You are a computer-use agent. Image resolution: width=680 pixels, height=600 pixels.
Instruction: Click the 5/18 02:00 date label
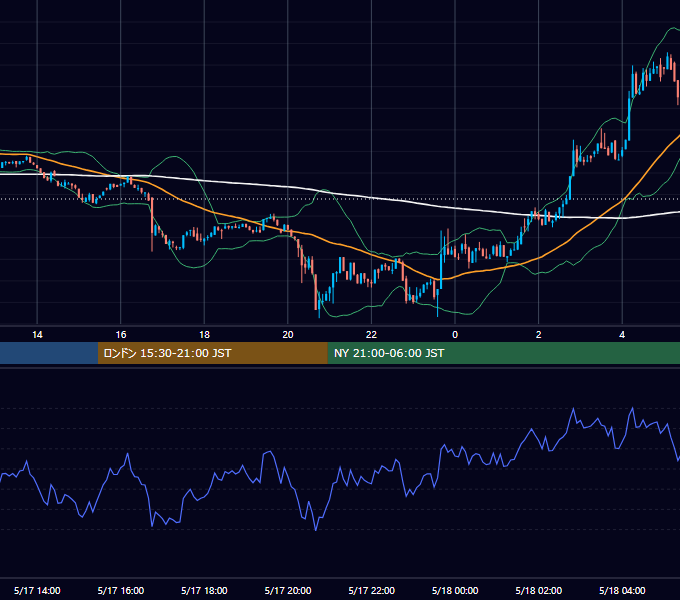click(x=539, y=590)
